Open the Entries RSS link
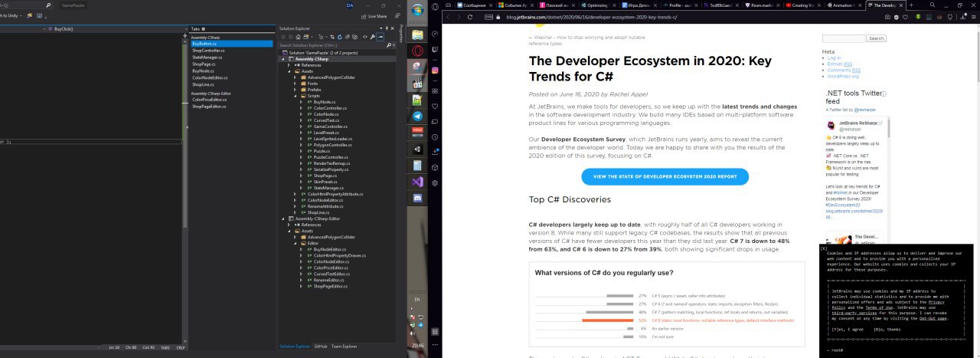Image resolution: width=980 pixels, height=358 pixels. [841, 64]
